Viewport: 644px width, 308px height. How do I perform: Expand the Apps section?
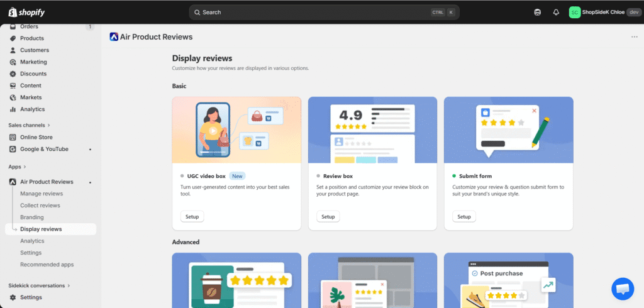click(x=17, y=167)
